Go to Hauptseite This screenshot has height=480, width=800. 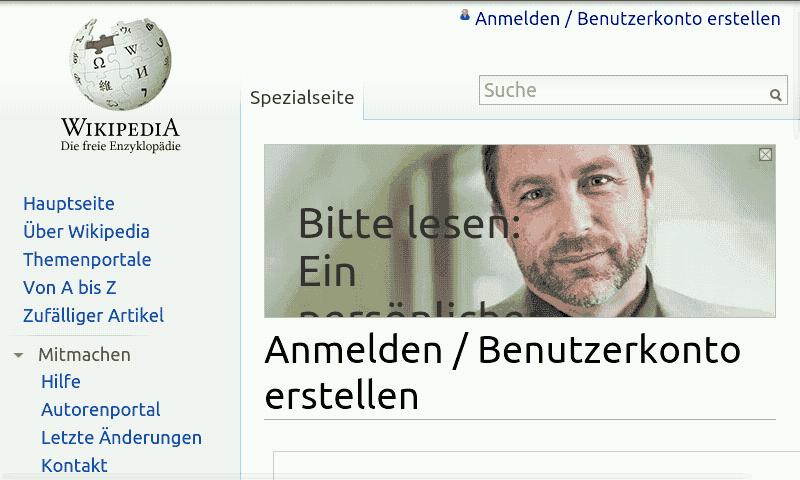pos(69,204)
